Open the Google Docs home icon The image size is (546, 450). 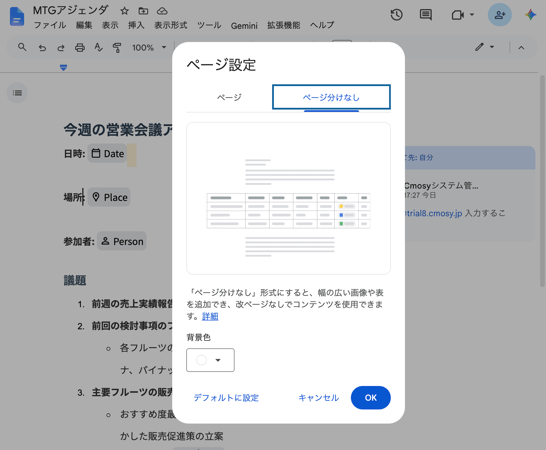[17, 17]
